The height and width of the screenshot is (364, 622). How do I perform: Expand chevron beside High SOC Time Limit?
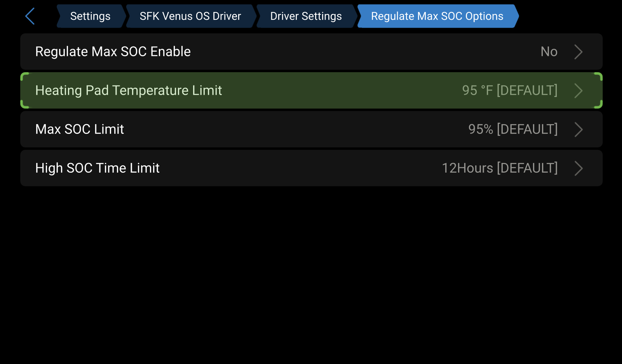(578, 168)
